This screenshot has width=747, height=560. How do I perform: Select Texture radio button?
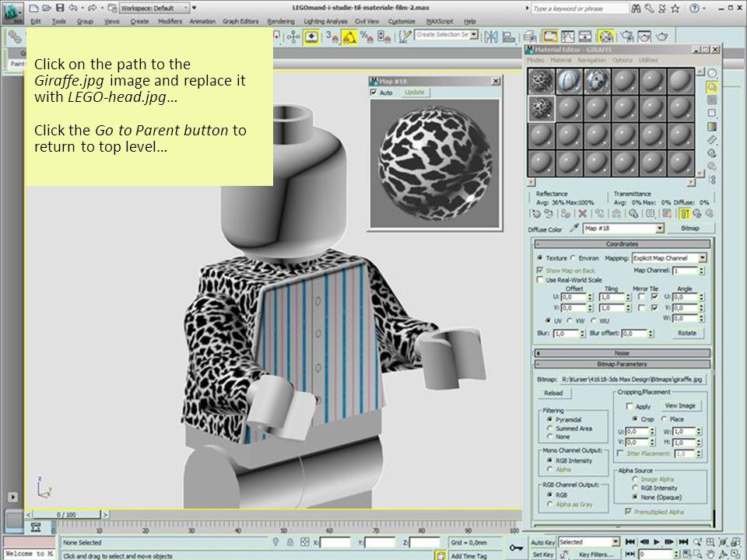point(540,257)
